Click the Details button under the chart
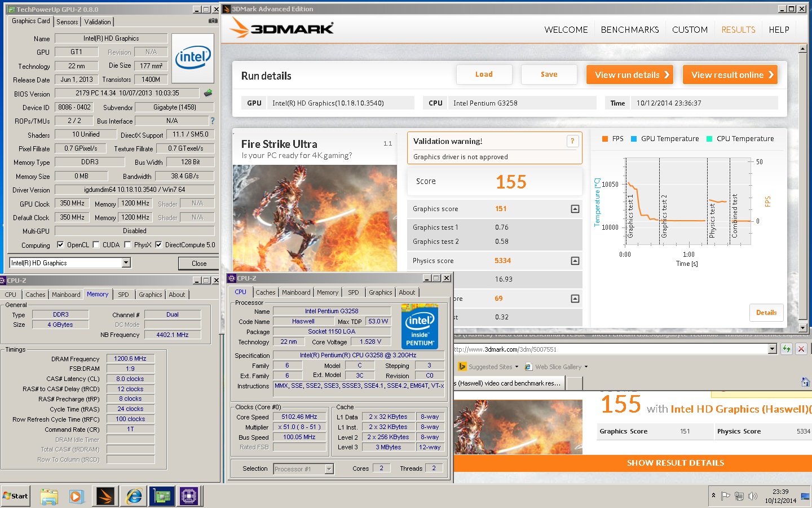This screenshot has height=508, width=812. [766, 313]
